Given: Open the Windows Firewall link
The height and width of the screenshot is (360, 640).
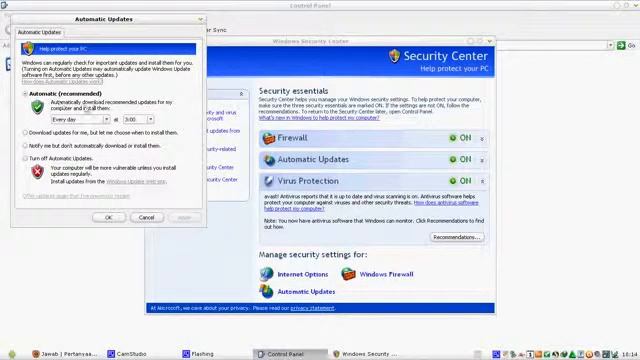Looking at the screenshot, I should [x=386, y=274].
